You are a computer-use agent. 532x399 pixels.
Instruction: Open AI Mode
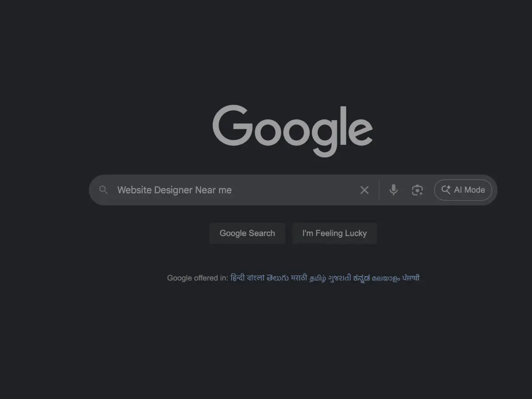coord(463,190)
